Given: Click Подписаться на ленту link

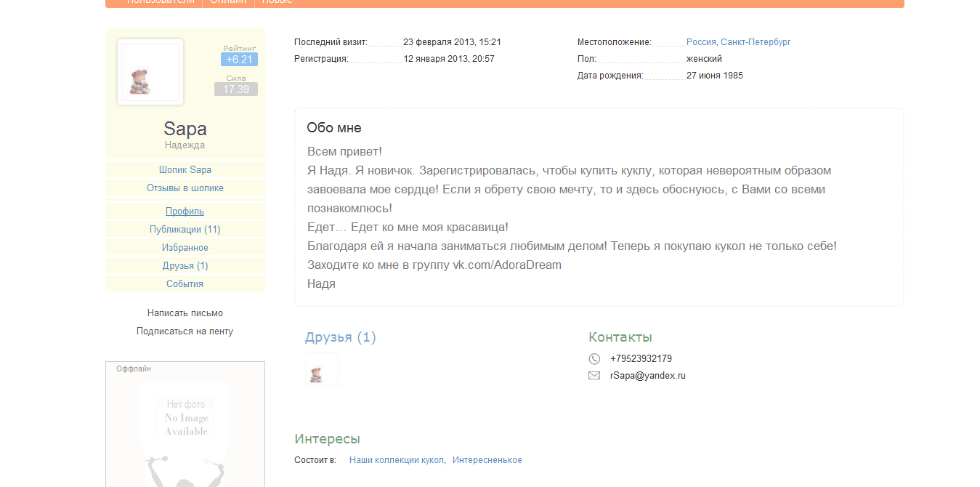Looking at the screenshot, I should point(185,331).
